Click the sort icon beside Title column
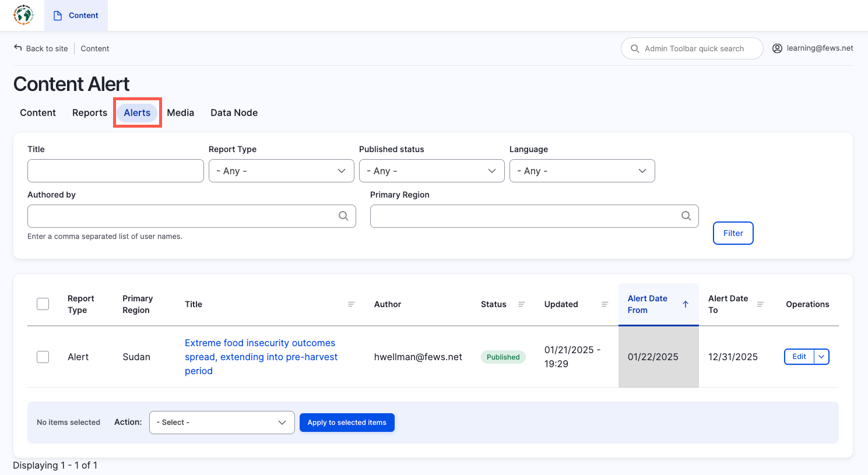 tap(352, 304)
